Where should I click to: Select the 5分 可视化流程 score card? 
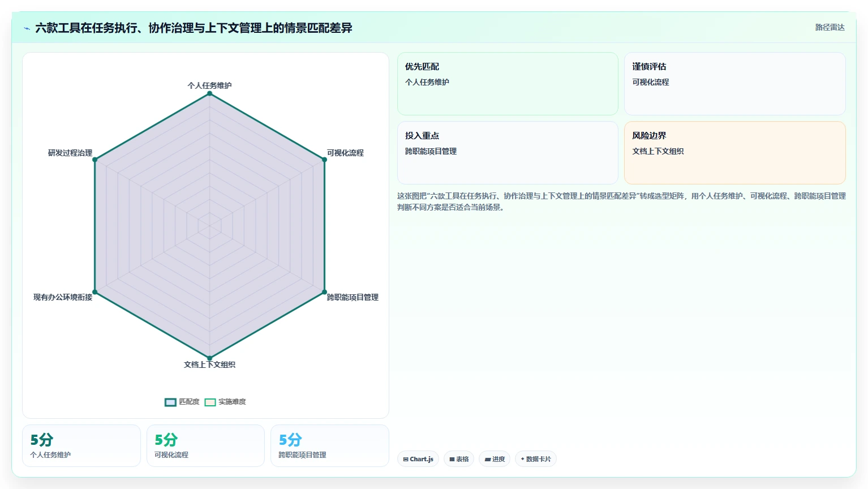[205, 446]
